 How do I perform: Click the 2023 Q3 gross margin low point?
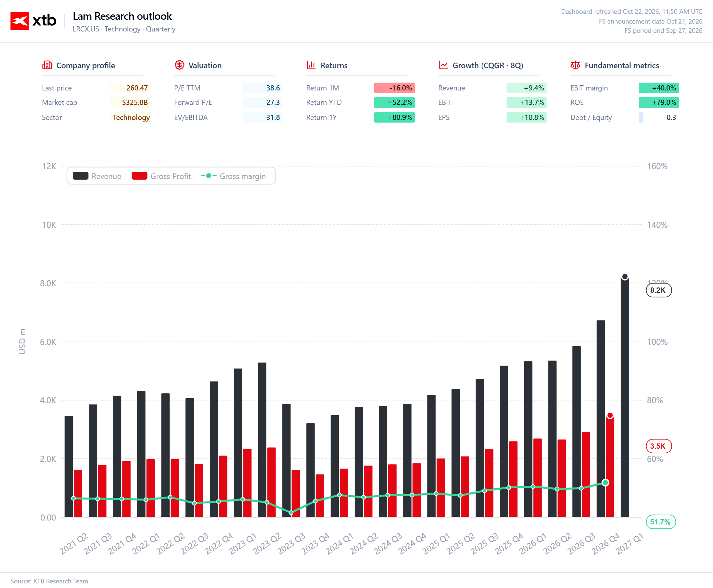tap(291, 513)
